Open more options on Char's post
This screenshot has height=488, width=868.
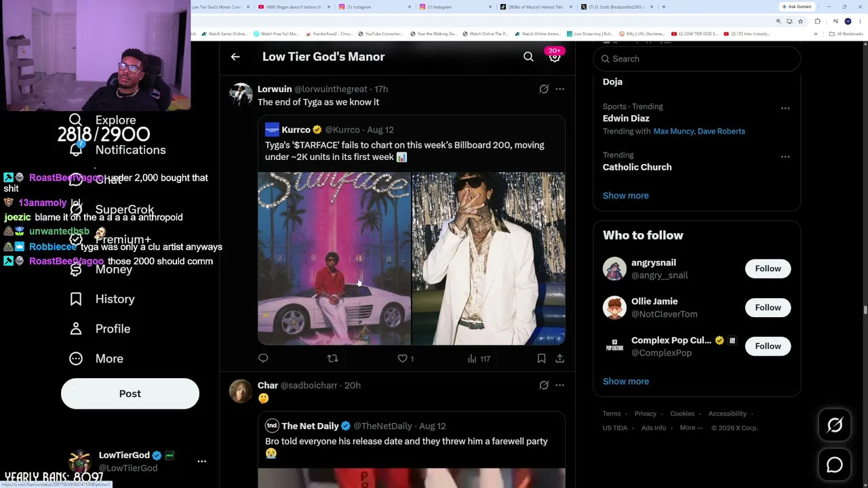(x=559, y=385)
